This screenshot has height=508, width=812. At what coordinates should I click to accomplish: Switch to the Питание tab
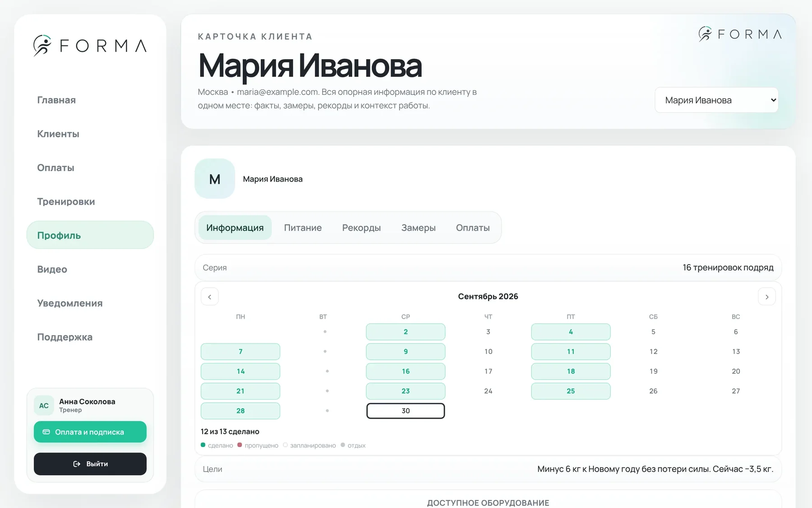[303, 228]
